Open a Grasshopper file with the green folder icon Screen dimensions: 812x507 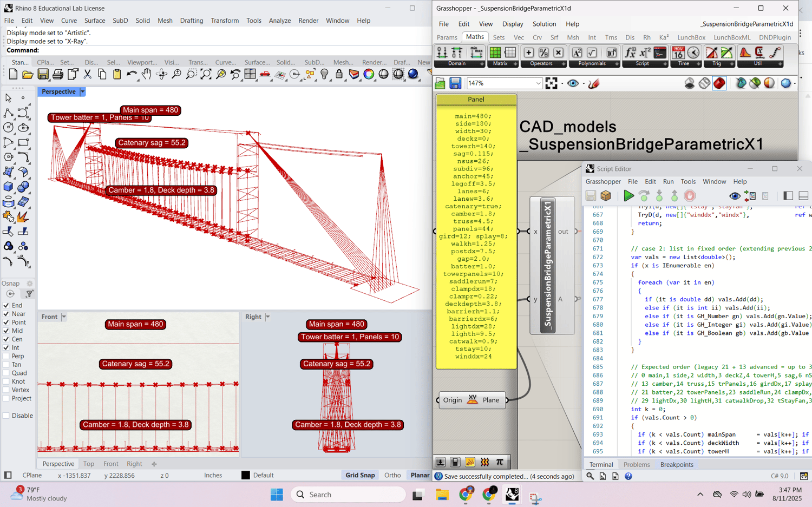[440, 83]
